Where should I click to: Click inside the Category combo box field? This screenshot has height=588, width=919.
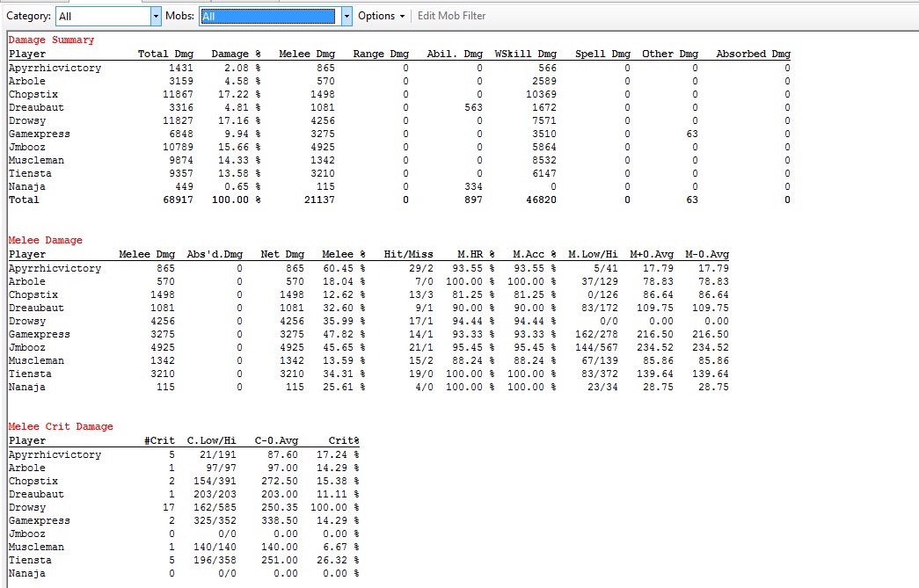tap(102, 16)
